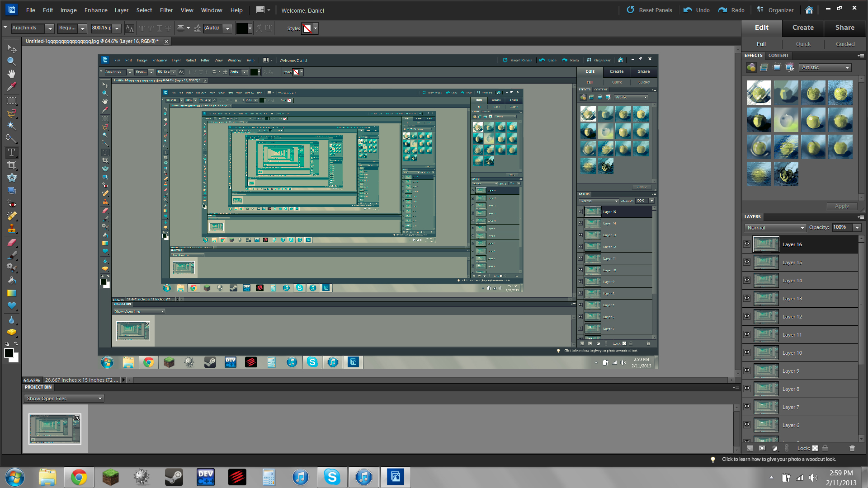Select the Zoom tool in toolbox
Viewport: 868px width, 488px height.
pos(12,61)
